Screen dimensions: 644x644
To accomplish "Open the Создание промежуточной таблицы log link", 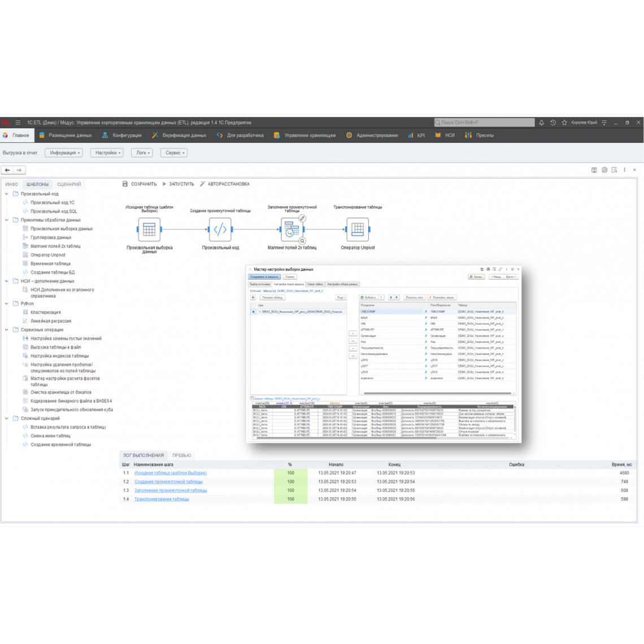I will 168,482.
